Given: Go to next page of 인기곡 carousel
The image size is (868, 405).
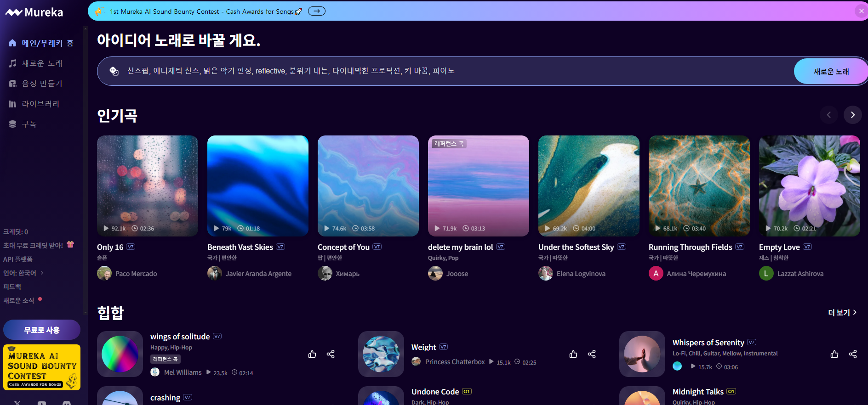Looking at the screenshot, I should (853, 115).
